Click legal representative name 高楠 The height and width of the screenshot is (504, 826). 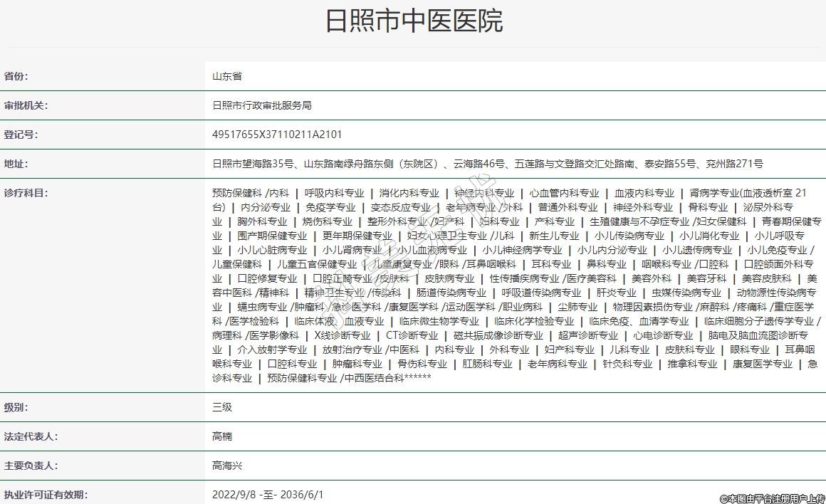[x=221, y=436]
